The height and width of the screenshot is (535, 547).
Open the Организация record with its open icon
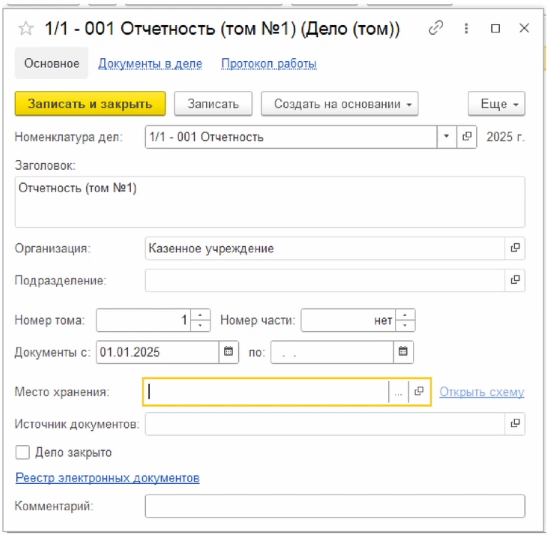tap(515, 248)
